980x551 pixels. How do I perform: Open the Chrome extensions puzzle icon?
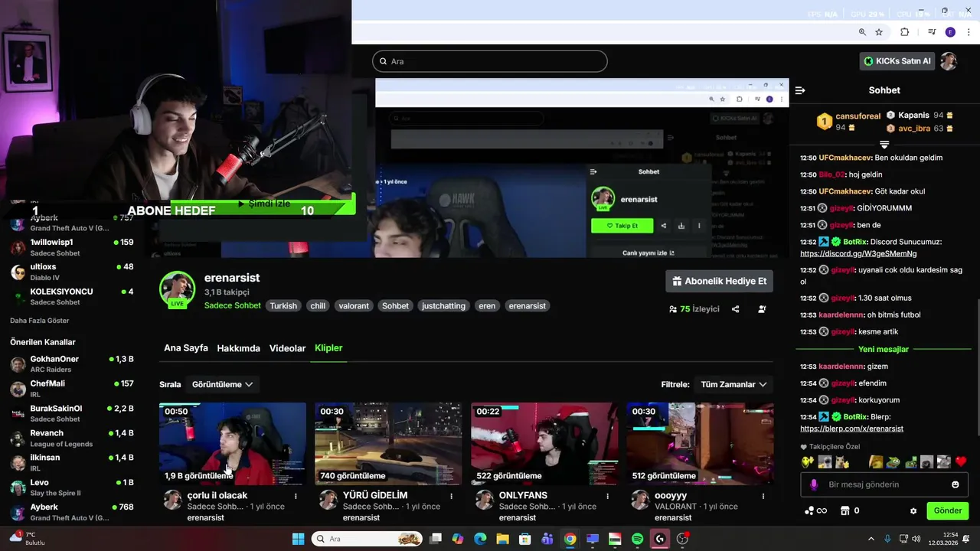[905, 32]
